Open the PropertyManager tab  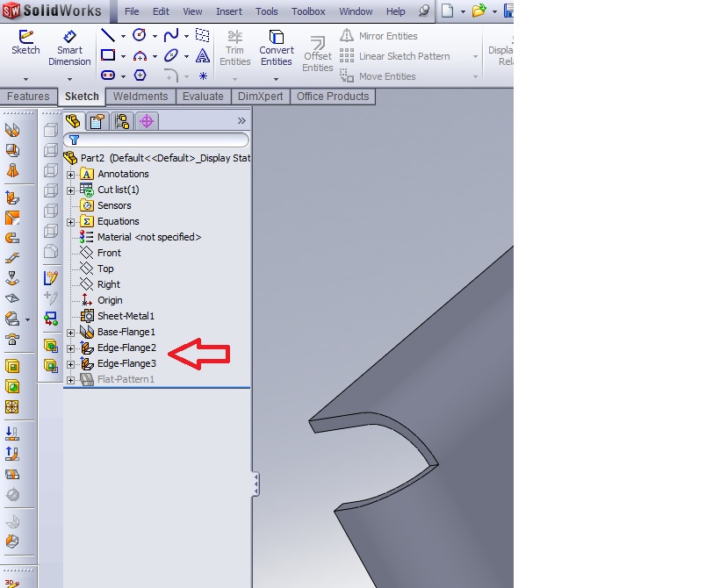tap(97, 121)
